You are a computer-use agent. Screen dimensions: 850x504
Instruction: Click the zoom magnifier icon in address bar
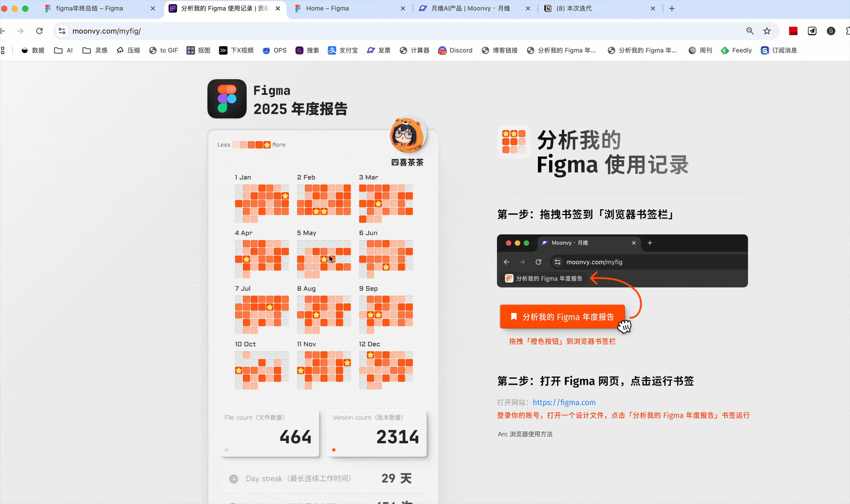(x=750, y=31)
